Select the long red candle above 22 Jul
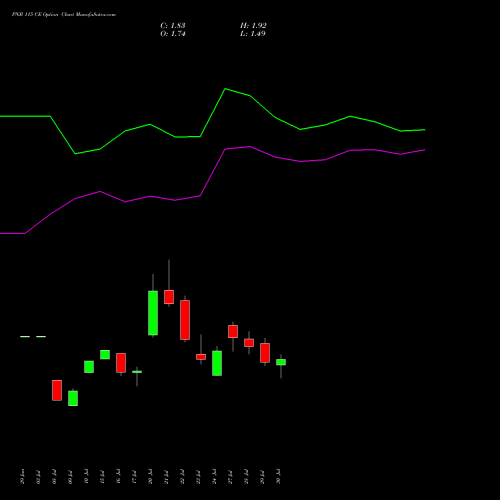Viewport: 500px width, 500px height. 185,320
